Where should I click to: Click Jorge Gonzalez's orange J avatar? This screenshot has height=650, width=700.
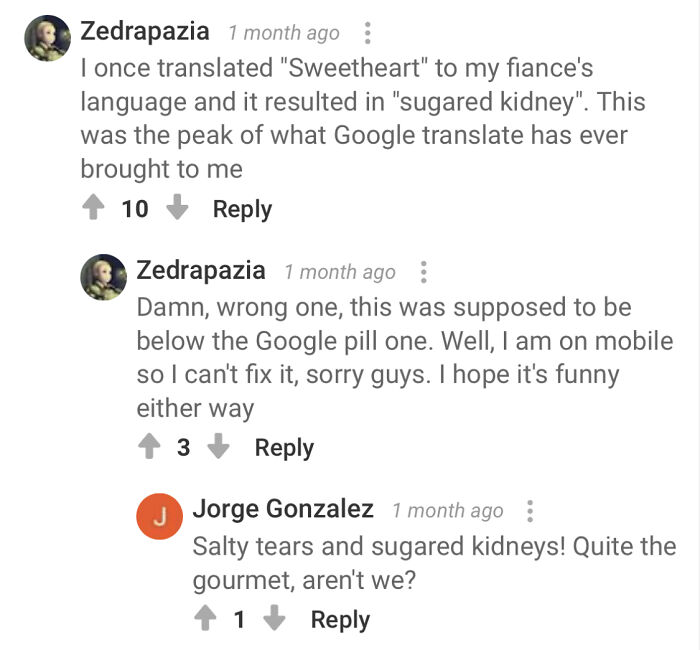point(159,516)
